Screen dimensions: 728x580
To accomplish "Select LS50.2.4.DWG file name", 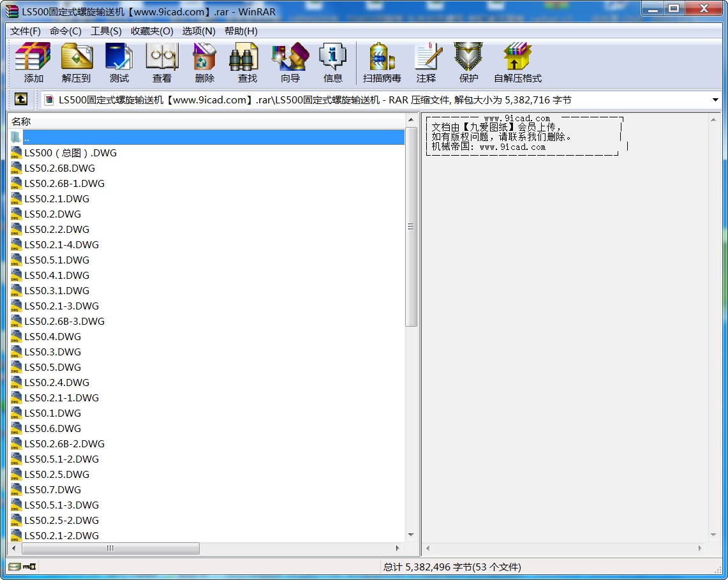I will tap(57, 383).
